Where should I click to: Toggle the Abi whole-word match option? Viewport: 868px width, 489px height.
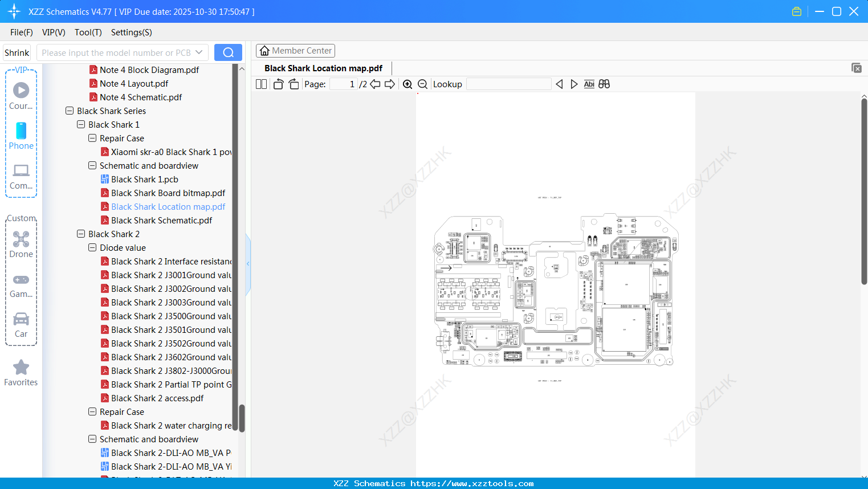[x=589, y=84]
